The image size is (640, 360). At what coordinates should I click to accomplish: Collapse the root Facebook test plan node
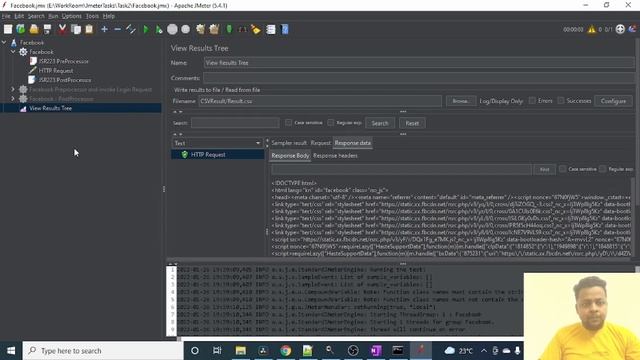4,42
